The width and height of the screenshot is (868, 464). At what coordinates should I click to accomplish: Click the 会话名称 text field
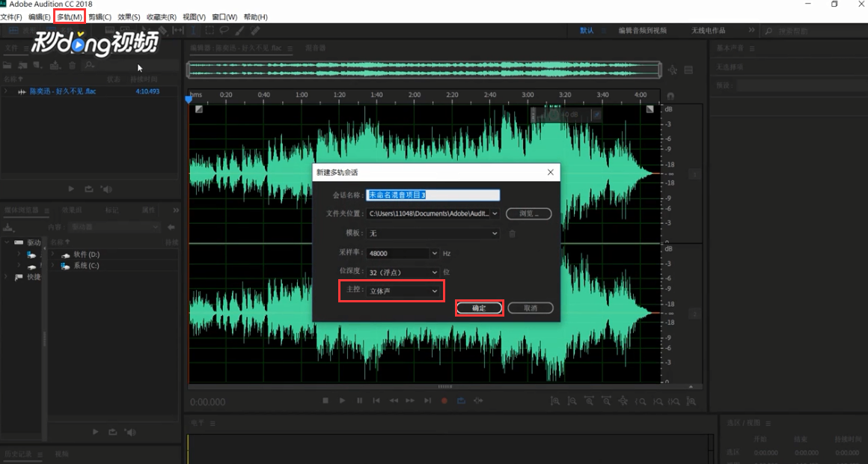click(433, 195)
